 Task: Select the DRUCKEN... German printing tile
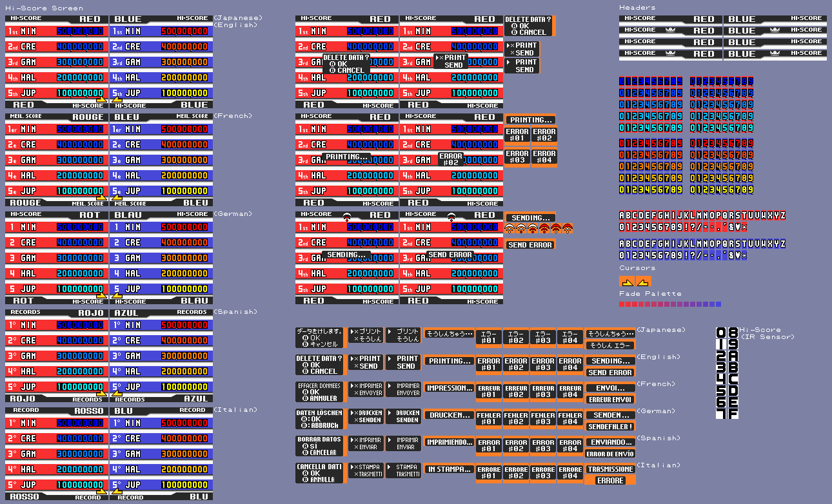[449, 416]
